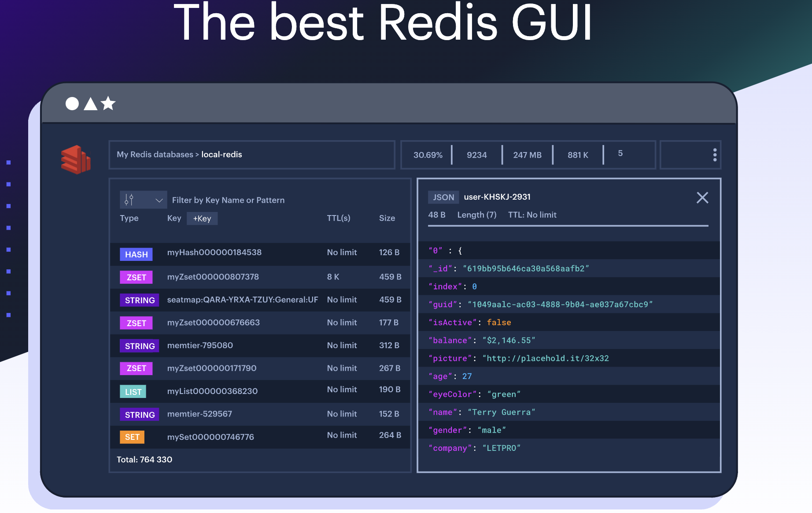Click the "gender" male value
Image resolution: width=812 pixels, height=513 pixels.
point(491,431)
